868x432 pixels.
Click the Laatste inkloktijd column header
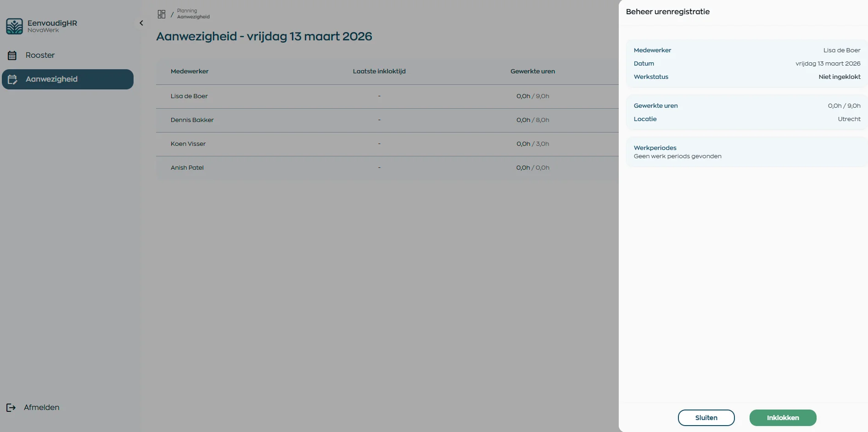click(x=379, y=72)
